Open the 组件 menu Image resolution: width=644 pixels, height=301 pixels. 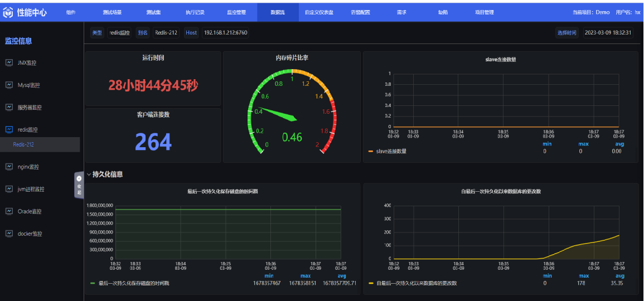[x=71, y=12]
